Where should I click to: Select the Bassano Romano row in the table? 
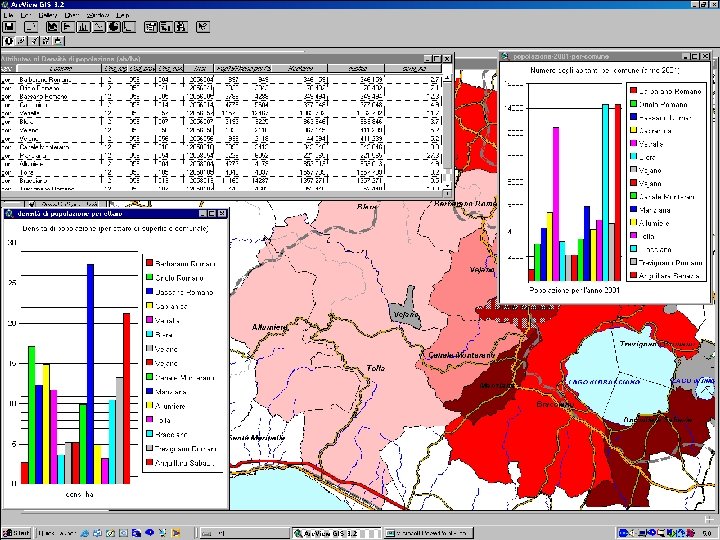(222, 96)
